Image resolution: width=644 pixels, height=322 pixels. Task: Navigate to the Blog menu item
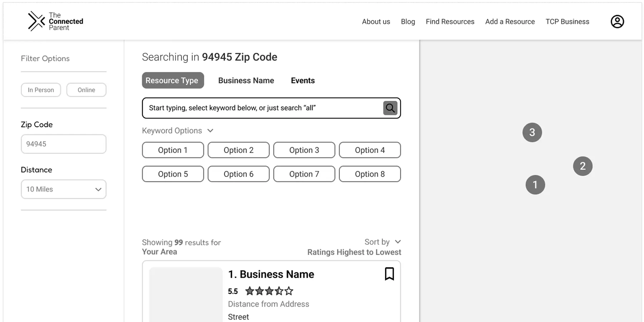tap(408, 21)
